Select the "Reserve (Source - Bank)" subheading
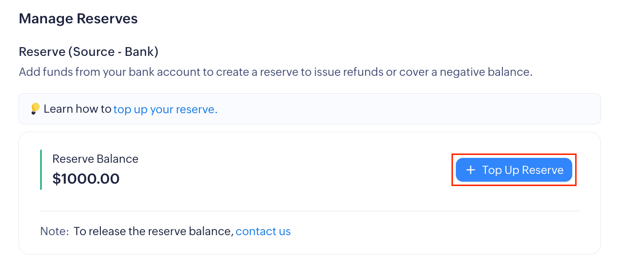The image size is (644, 273). (x=88, y=51)
